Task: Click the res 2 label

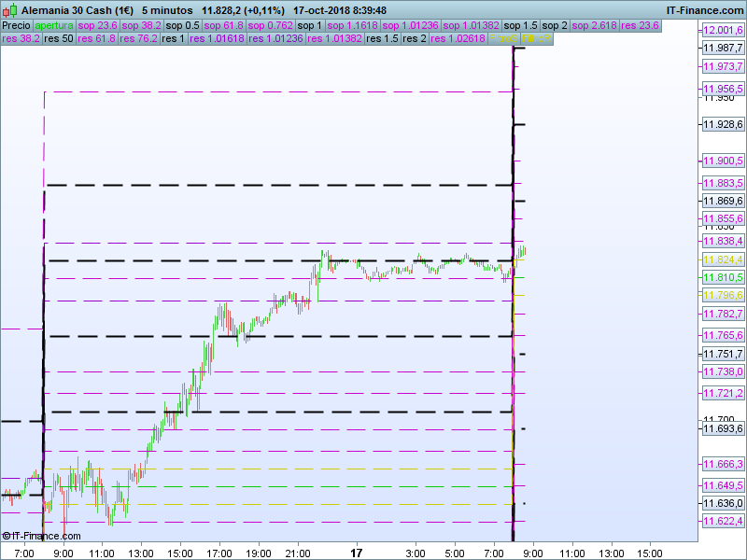Action: (x=415, y=38)
